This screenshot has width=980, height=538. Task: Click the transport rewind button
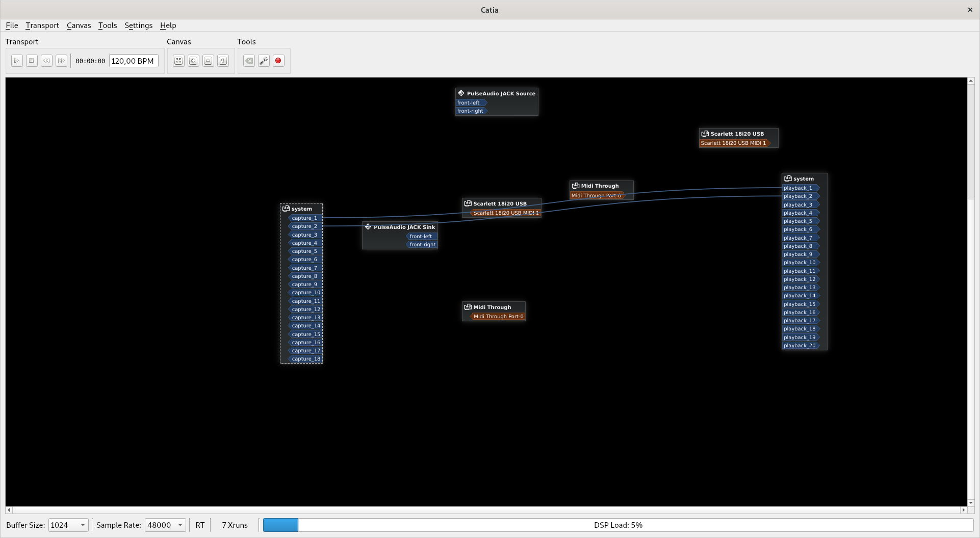pyautogui.click(x=46, y=61)
